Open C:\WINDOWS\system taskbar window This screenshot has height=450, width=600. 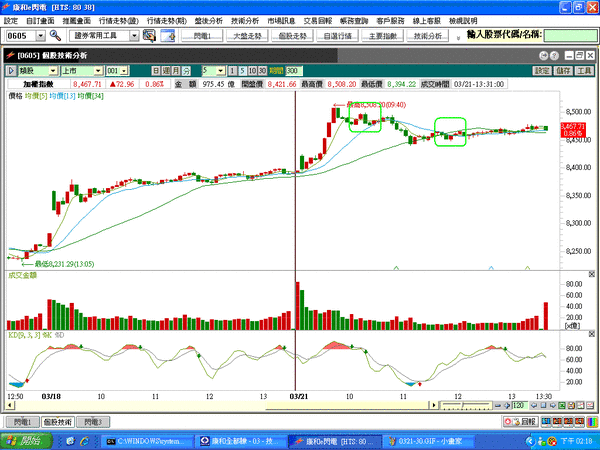[x=149, y=442]
